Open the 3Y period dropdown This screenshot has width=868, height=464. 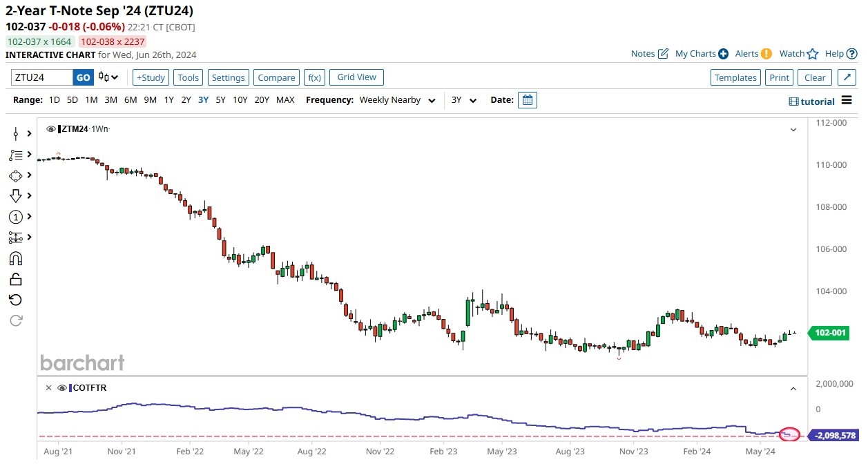tap(464, 100)
